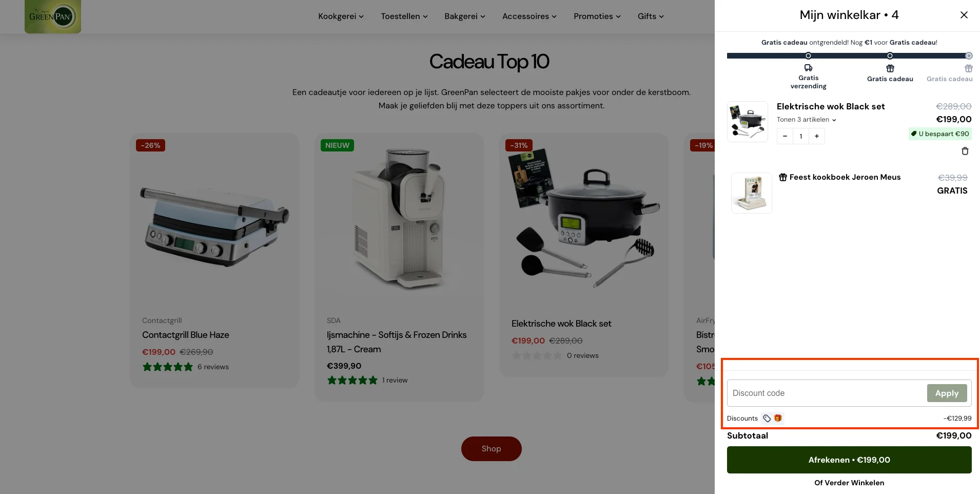This screenshot has height=494, width=980.
Task: Apply the discount code
Action: coord(947,393)
